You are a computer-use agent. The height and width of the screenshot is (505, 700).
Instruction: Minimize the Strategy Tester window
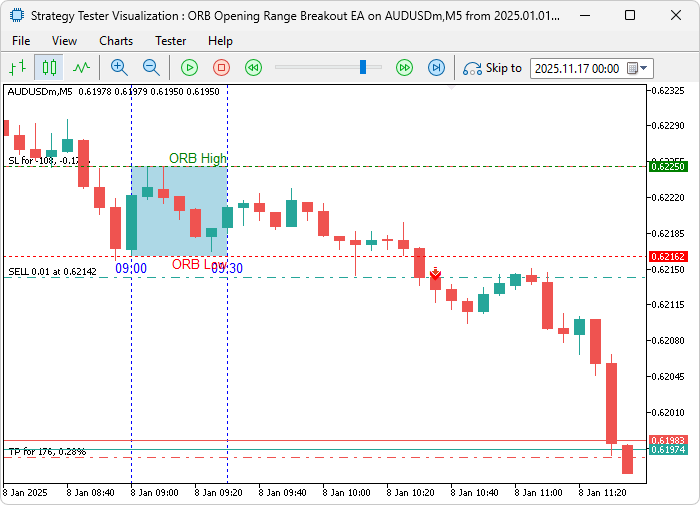tap(585, 16)
